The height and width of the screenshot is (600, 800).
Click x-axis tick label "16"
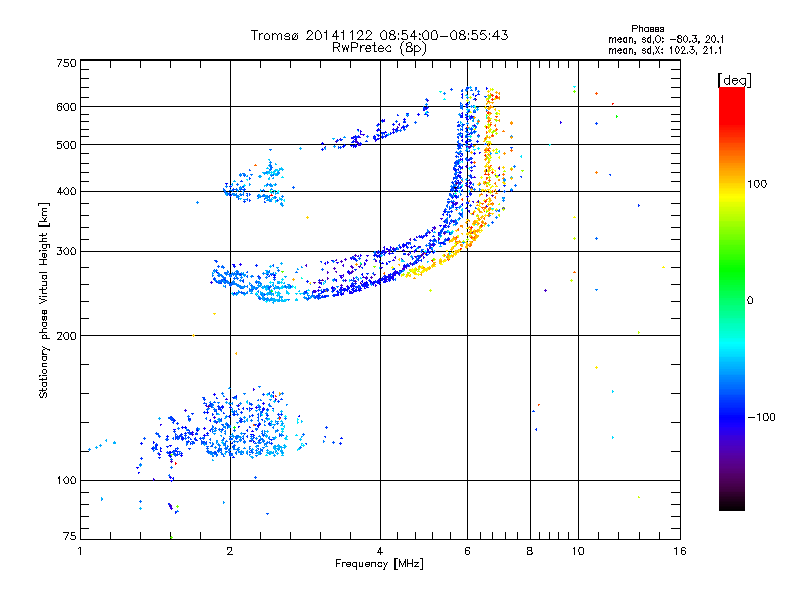pyautogui.click(x=680, y=551)
